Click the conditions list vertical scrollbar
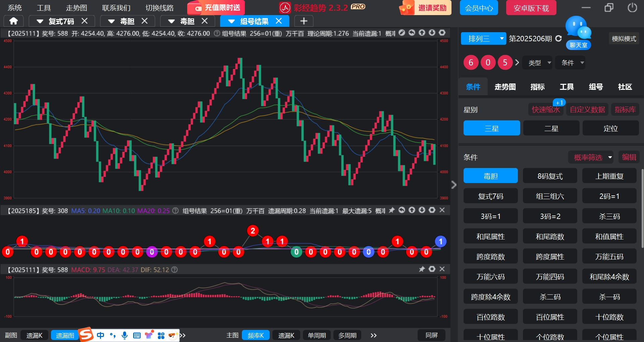The image size is (644, 342). coord(642,208)
